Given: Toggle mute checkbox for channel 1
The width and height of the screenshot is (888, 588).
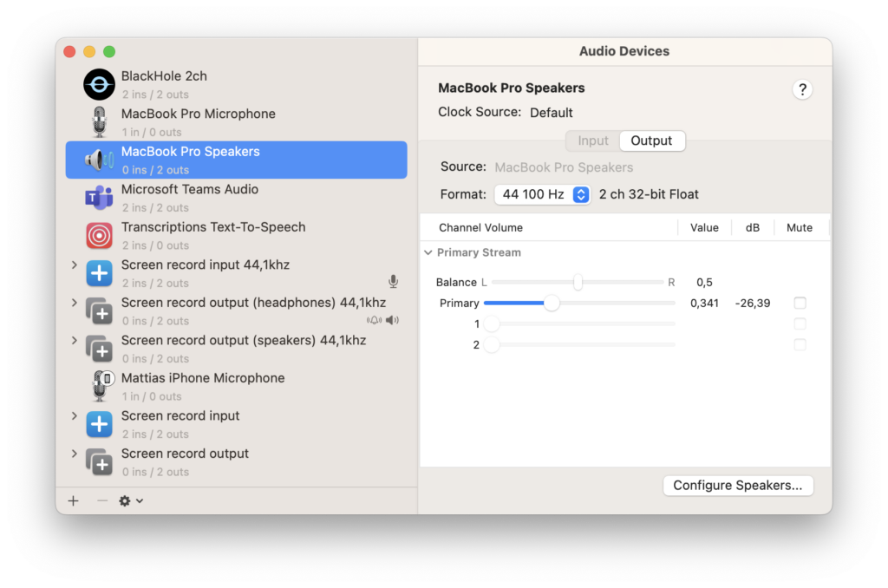Looking at the screenshot, I should tap(800, 323).
